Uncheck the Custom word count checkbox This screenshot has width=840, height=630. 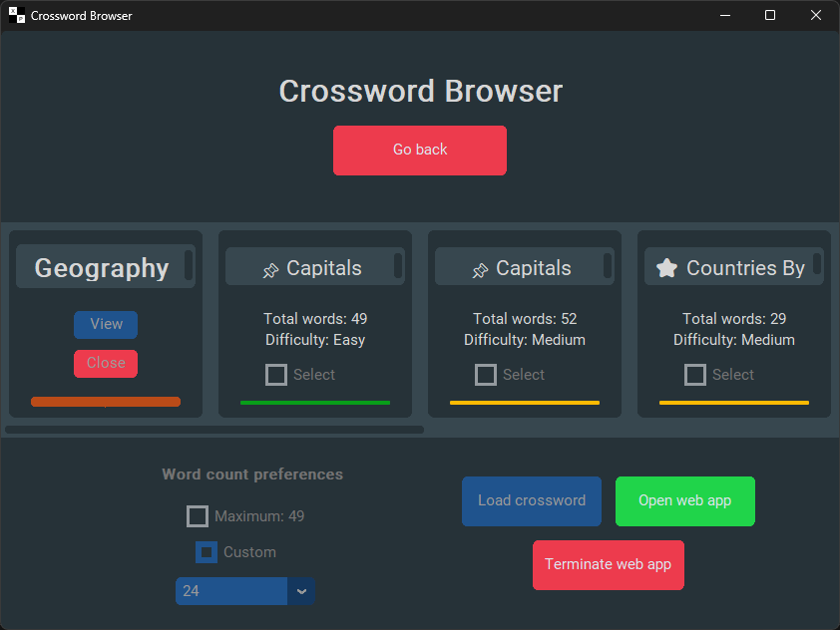point(207,552)
